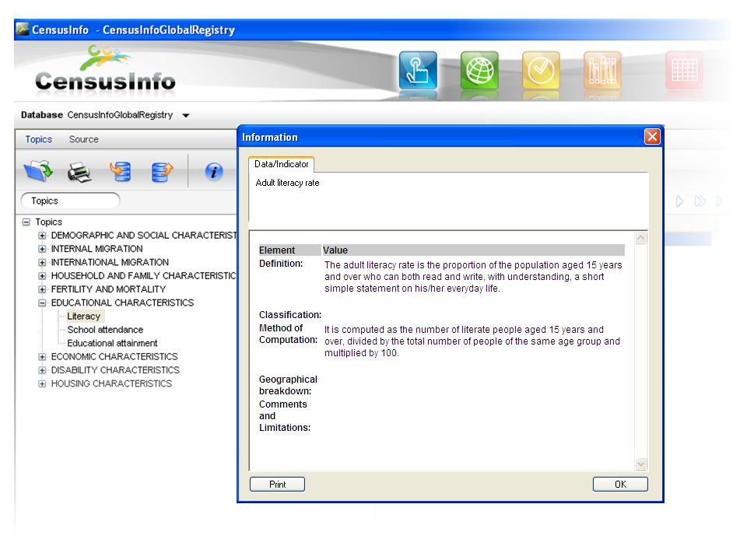Click the blue folder open icon
747x560 pixels.
tap(37, 171)
